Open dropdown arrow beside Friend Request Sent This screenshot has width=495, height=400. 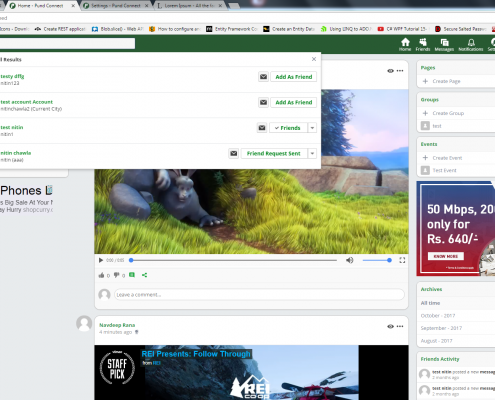coord(312,153)
